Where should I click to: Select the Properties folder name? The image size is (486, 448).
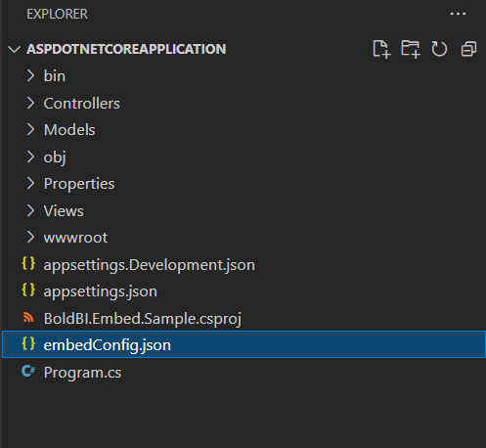point(79,184)
